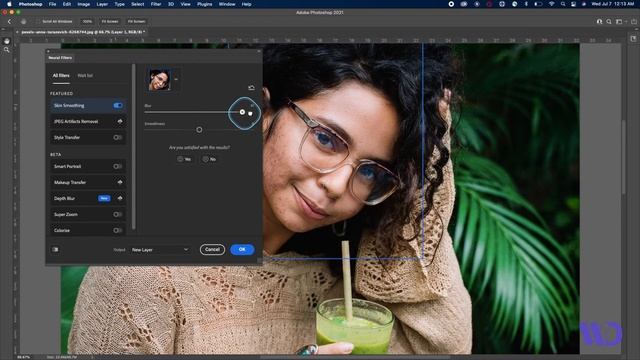Download the JPEG Artifacts Removal filter
The height and width of the screenshot is (360, 640).
pyautogui.click(x=120, y=121)
